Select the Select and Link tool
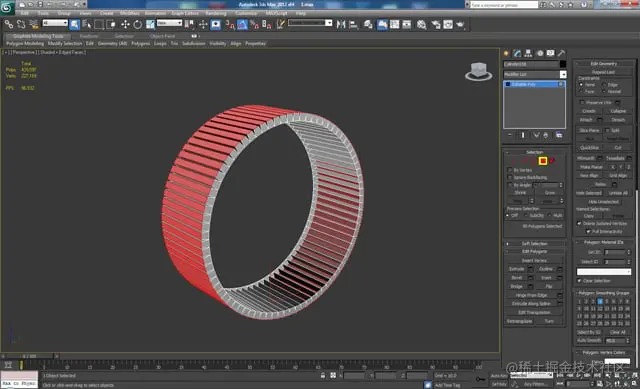The width and height of the screenshot is (640, 389). [x=9, y=24]
